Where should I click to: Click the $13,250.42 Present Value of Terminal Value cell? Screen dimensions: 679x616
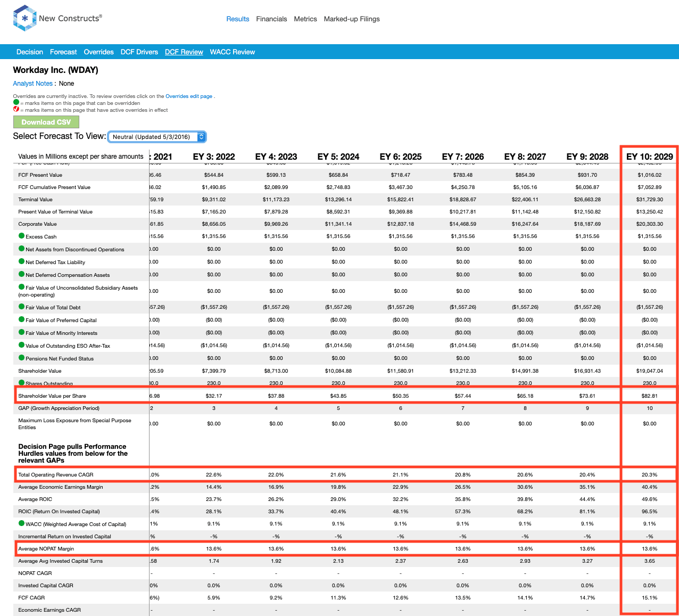click(650, 211)
